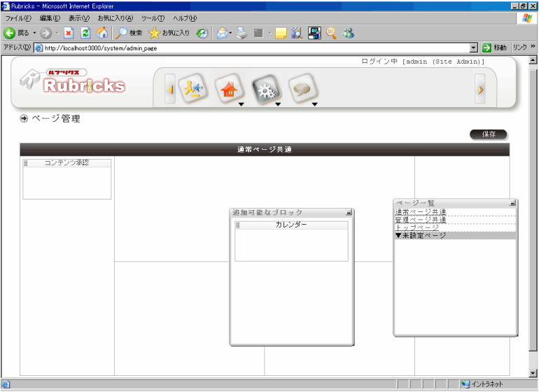Image resolution: width=539 pixels, height=392 pixels.
Task: Open the gear settings icon in Rubricks navigation
Action: (x=265, y=89)
